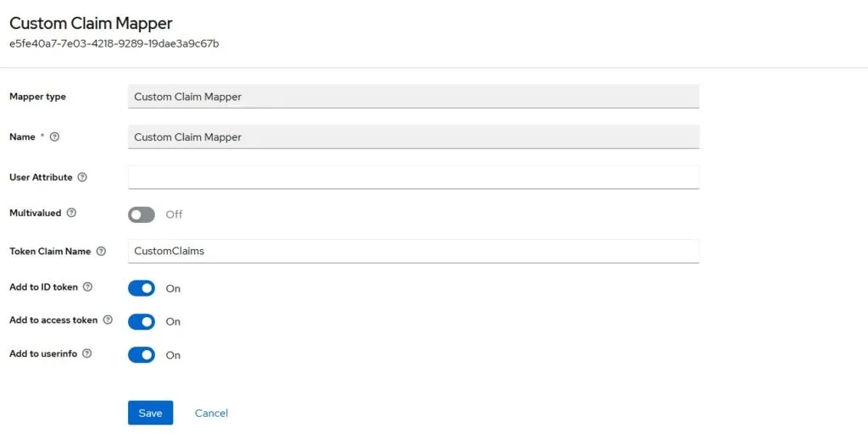Open the User Attribute help tooltip icon
This screenshot has width=868, height=439.
point(82,177)
